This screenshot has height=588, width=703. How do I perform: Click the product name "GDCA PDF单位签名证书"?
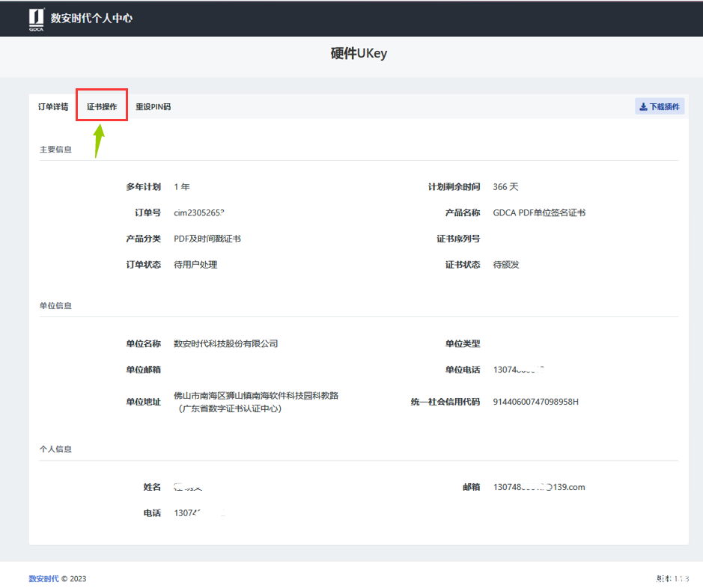[x=539, y=212]
